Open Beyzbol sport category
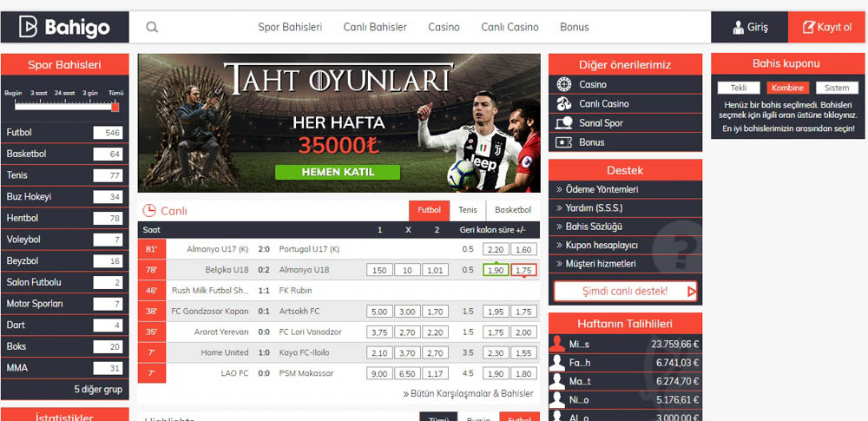 pos(65,261)
